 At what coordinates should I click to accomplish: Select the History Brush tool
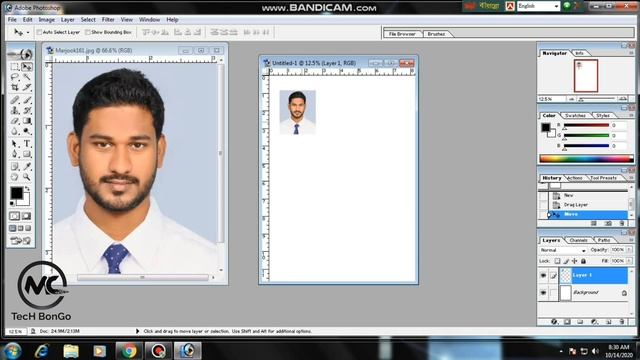(x=27, y=111)
